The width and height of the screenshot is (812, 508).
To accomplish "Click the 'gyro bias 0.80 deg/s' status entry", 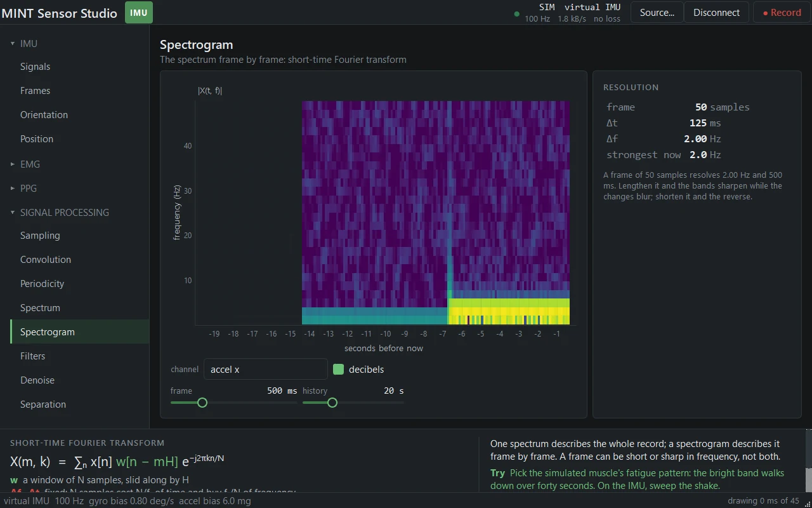I will point(131,501).
